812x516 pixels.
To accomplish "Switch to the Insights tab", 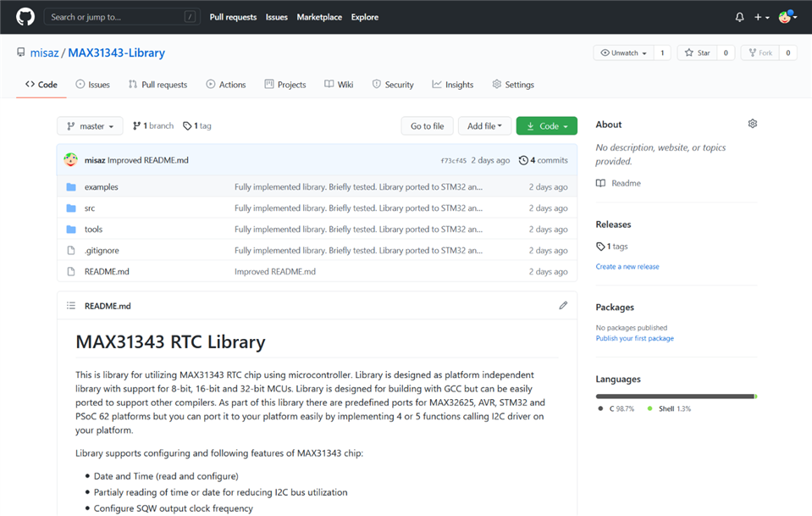I will tap(453, 85).
